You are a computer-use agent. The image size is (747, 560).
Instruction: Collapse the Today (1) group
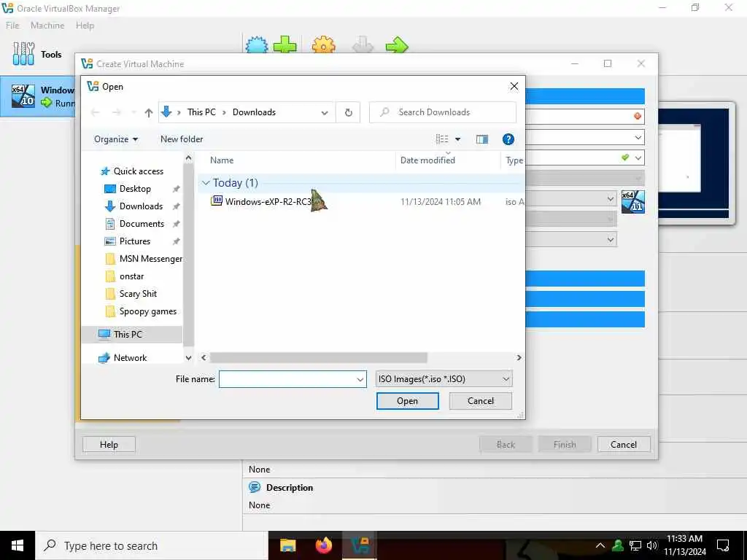tap(206, 183)
